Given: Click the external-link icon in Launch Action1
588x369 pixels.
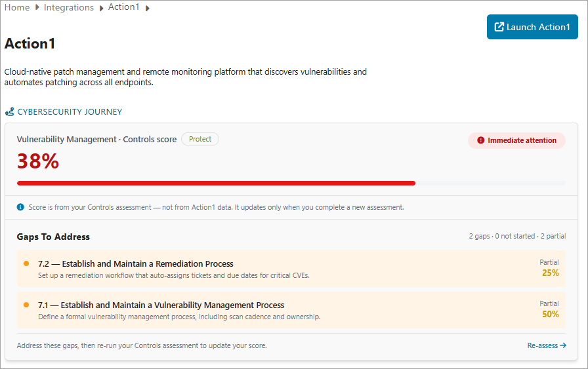Looking at the screenshot, I should (499, 27).
